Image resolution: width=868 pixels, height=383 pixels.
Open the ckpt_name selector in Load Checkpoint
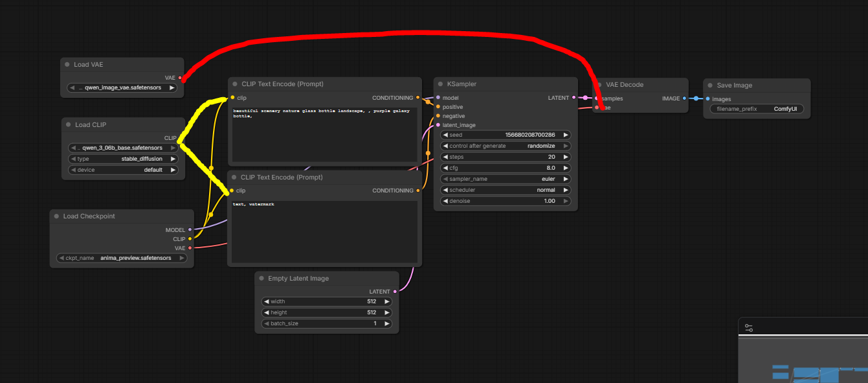point(122,258)
